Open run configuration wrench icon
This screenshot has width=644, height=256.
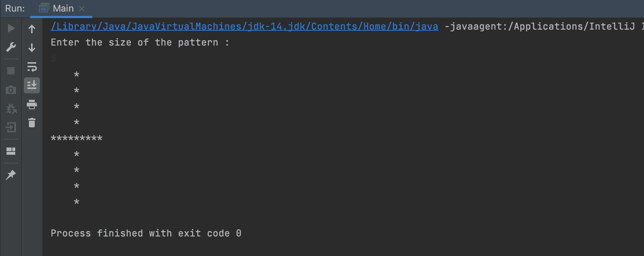pos(11,47)
